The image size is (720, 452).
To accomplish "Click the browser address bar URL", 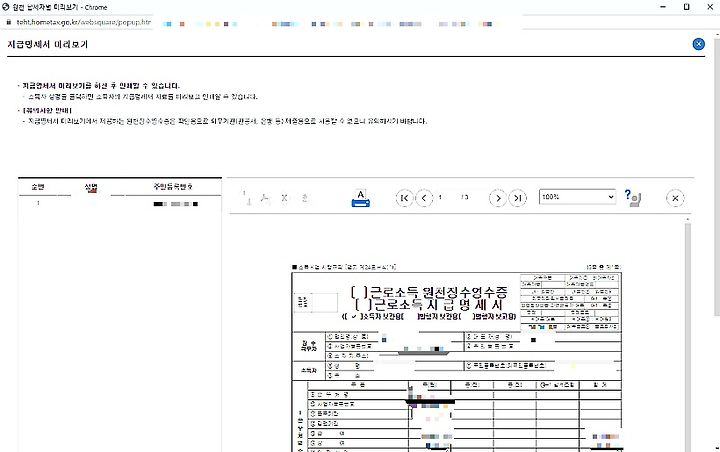I will [x=84, y=22].
